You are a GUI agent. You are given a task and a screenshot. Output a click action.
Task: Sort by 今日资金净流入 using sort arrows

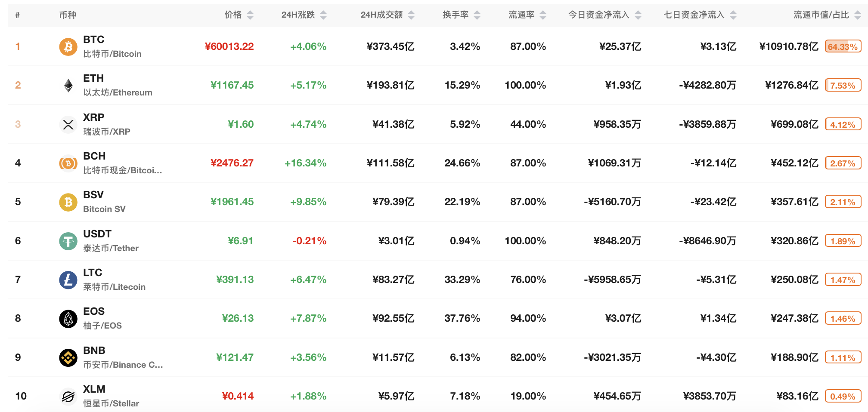click(638, 15)
